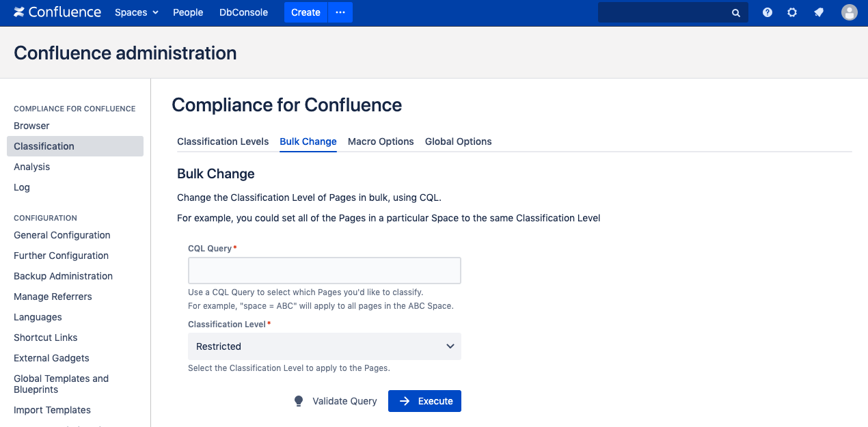The height and width of the screenshot is (427, 868).
Task: Click the announcements megaphone icon
Action: 819,12
